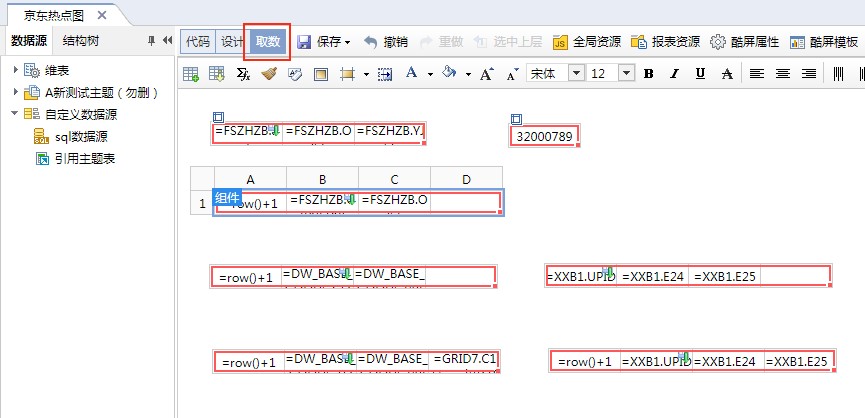Click the 撤销 undo button
865x418 pixels.
click(x=385, y=42)
